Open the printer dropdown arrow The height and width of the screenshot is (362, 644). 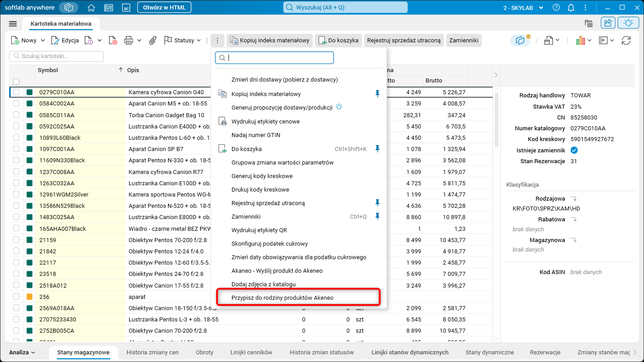(x=139, y=41)
